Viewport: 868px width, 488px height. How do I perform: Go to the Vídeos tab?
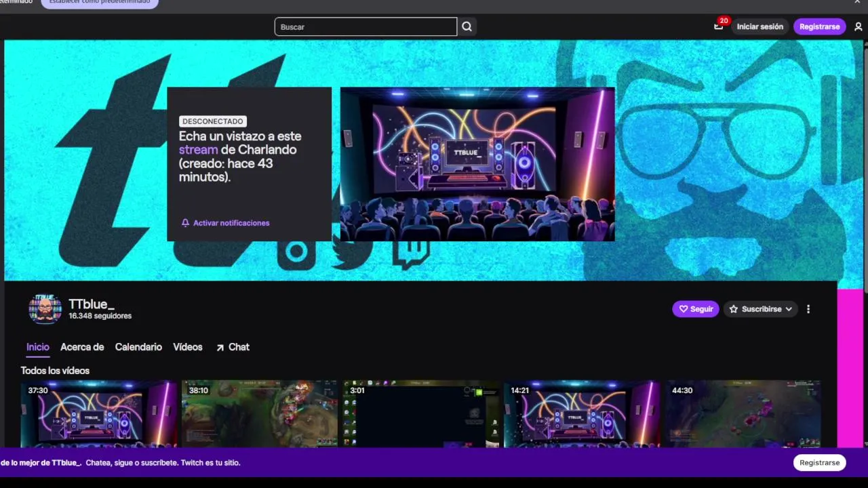pyautogui.click(x=188, y=347)
